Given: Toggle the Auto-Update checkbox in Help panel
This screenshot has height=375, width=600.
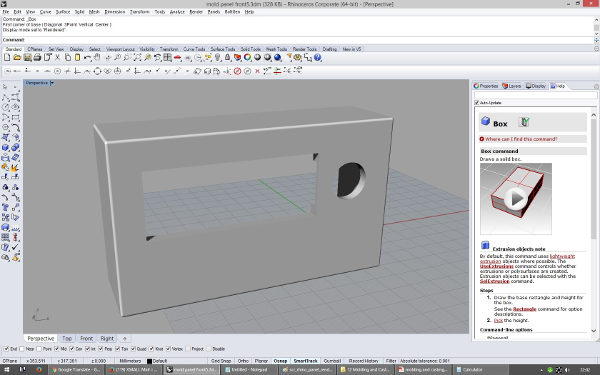Looking at the screenshot, I should click(477, 103).
